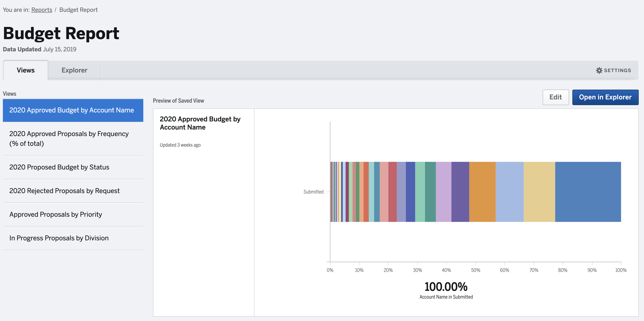Screen dimensions: 644x321
Task: Click the dark purple bar segment
Action: point(460,192)
